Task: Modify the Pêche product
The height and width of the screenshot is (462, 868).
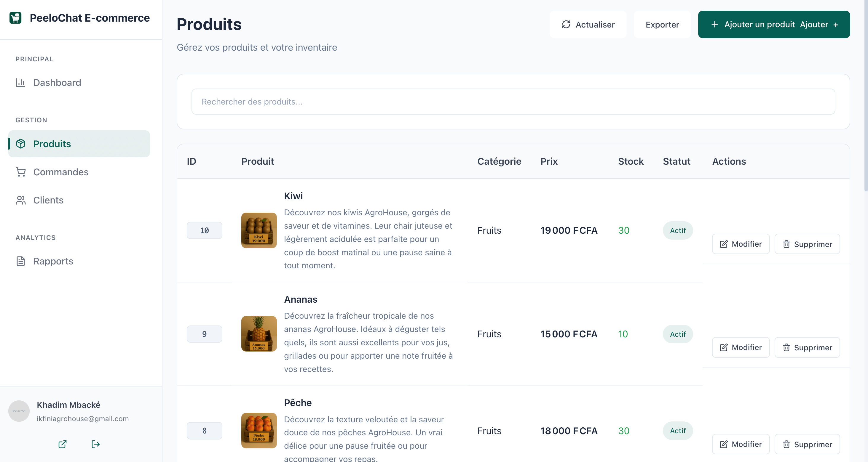Action: (x=741, y=444)
